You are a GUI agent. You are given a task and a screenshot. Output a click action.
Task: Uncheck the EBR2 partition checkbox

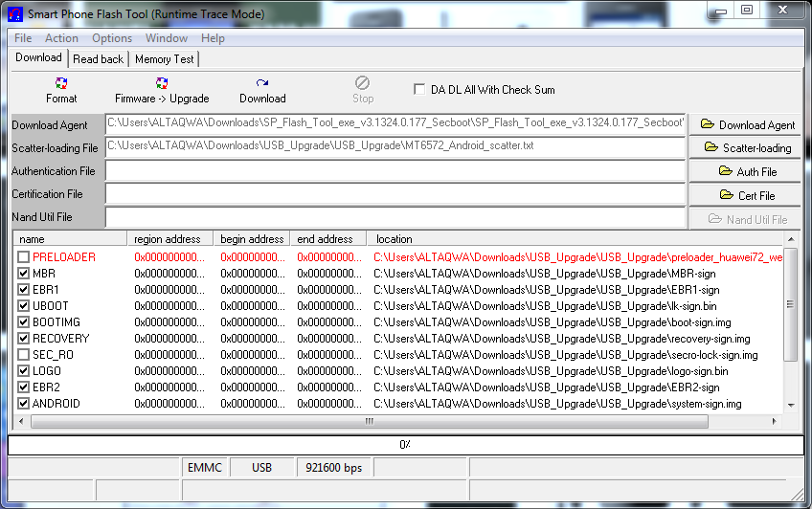tap(23, 387)
